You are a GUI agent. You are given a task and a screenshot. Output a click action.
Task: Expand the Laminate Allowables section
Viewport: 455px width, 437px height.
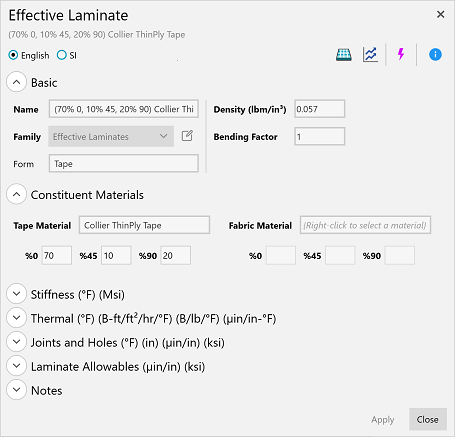pos(16,366)
